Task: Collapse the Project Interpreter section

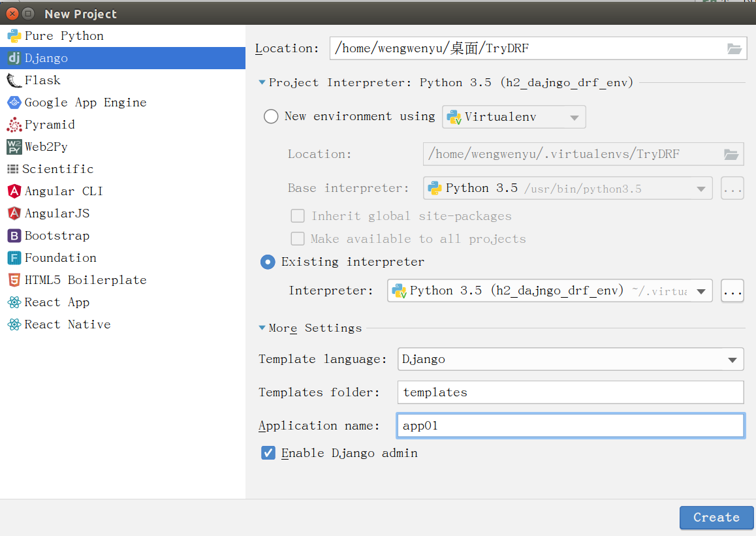Action: coord(262,82)
